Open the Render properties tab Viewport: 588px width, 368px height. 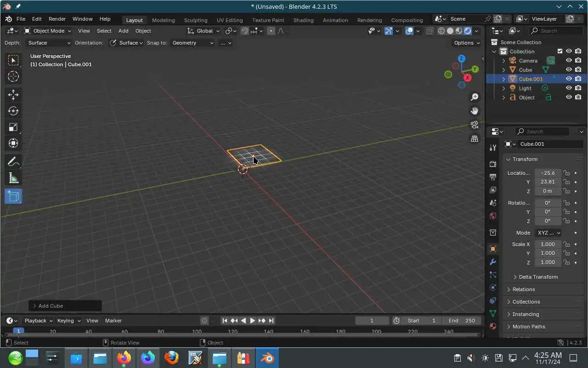coord(493,164)
